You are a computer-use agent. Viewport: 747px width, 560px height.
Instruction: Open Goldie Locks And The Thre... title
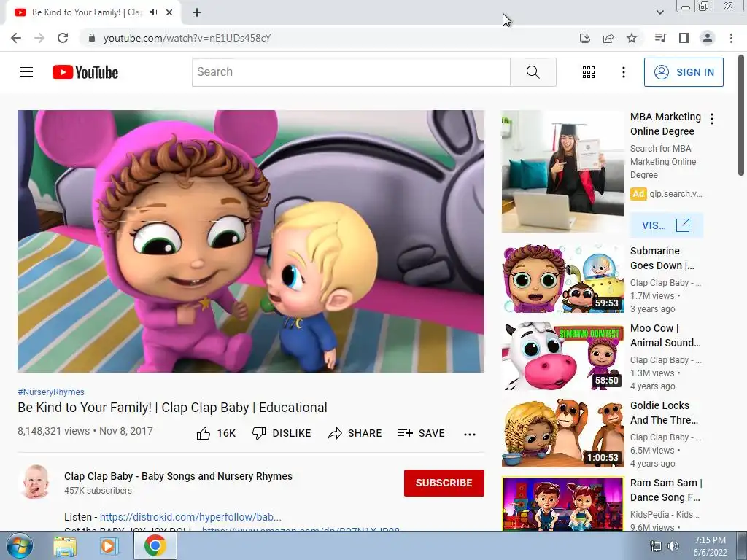[x=664, y=413]
